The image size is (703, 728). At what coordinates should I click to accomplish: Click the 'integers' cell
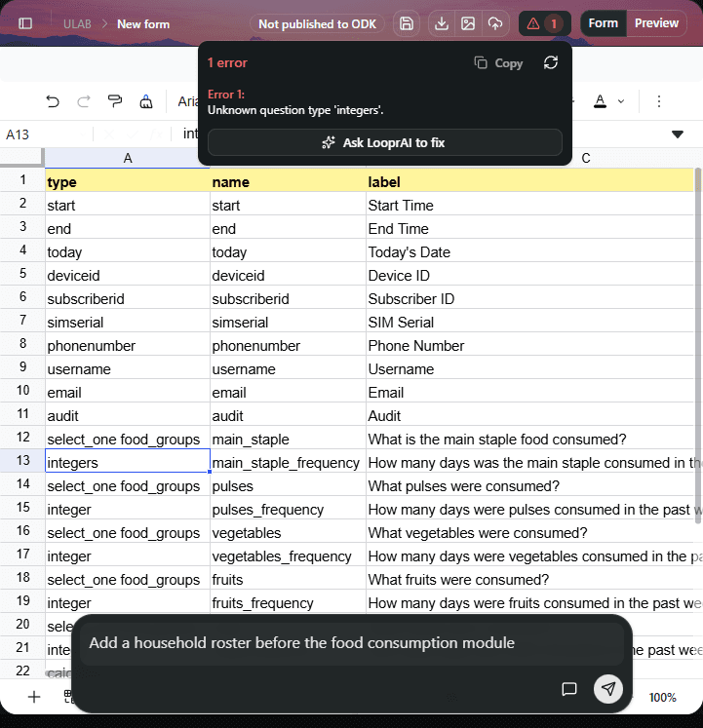click(128, 461)
